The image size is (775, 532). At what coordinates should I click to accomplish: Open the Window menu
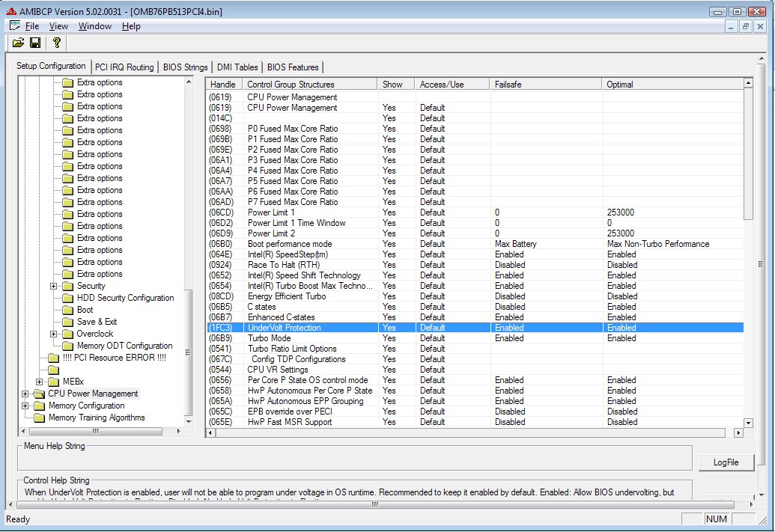tap(95, 26)
